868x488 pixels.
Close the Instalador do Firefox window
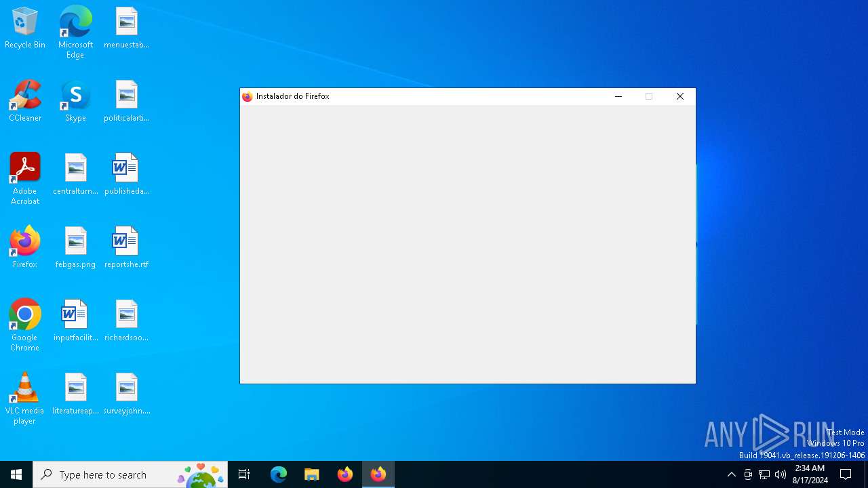tap(680, 96)
